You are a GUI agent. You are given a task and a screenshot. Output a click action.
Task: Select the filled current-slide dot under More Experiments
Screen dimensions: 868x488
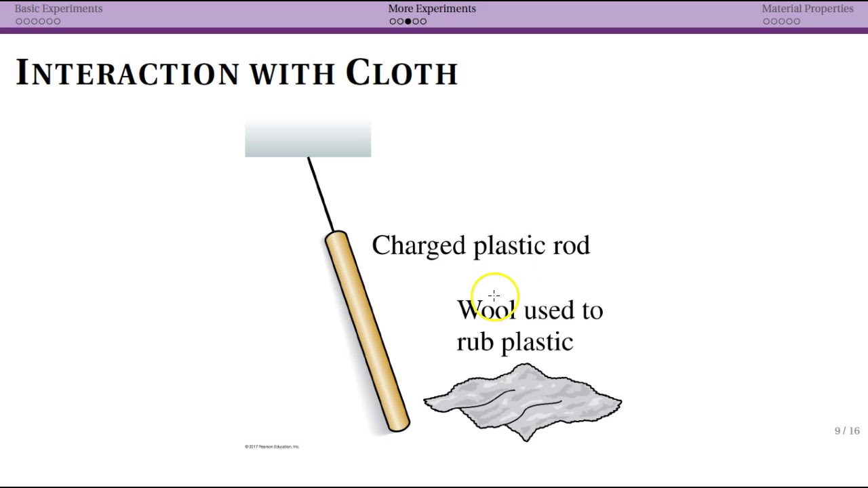(x=408, y=22)
